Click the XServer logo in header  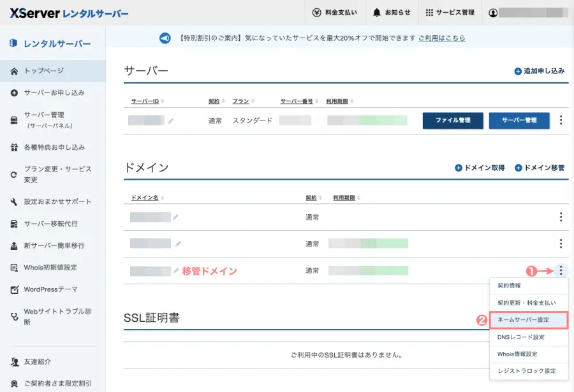(x=69, y=13)
